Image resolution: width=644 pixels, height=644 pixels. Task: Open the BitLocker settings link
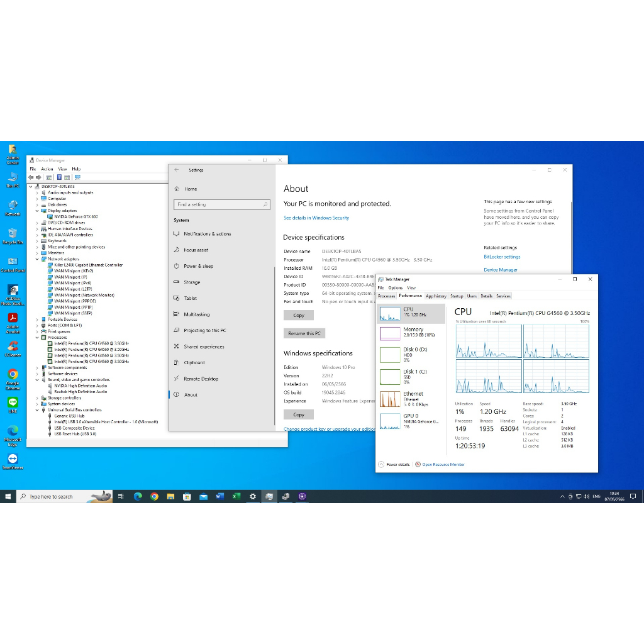coord(502,257)
